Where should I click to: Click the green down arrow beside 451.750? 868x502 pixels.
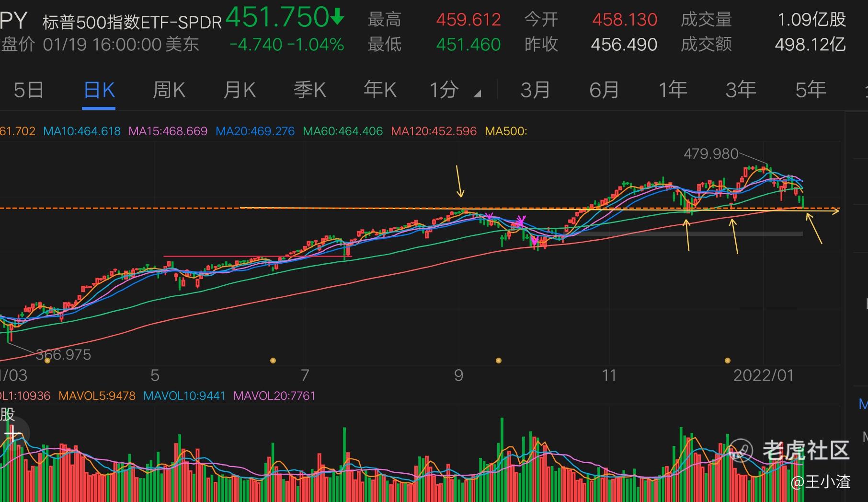point(337,17)
